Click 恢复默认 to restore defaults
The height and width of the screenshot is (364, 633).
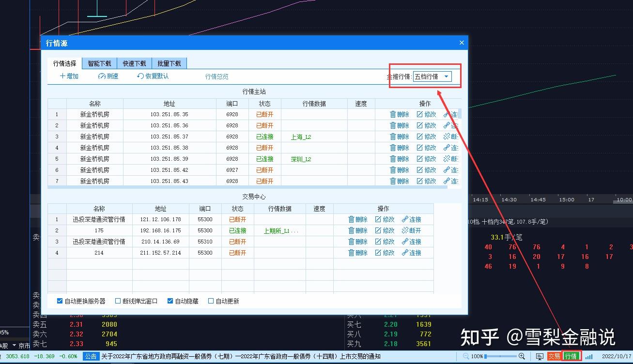pyautogui.click(x=153, y=76)
